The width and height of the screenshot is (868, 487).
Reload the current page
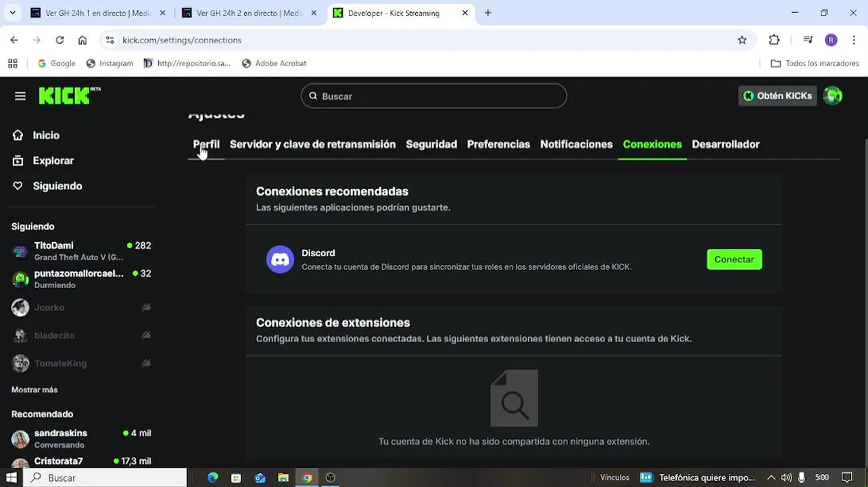pos(59,40)
